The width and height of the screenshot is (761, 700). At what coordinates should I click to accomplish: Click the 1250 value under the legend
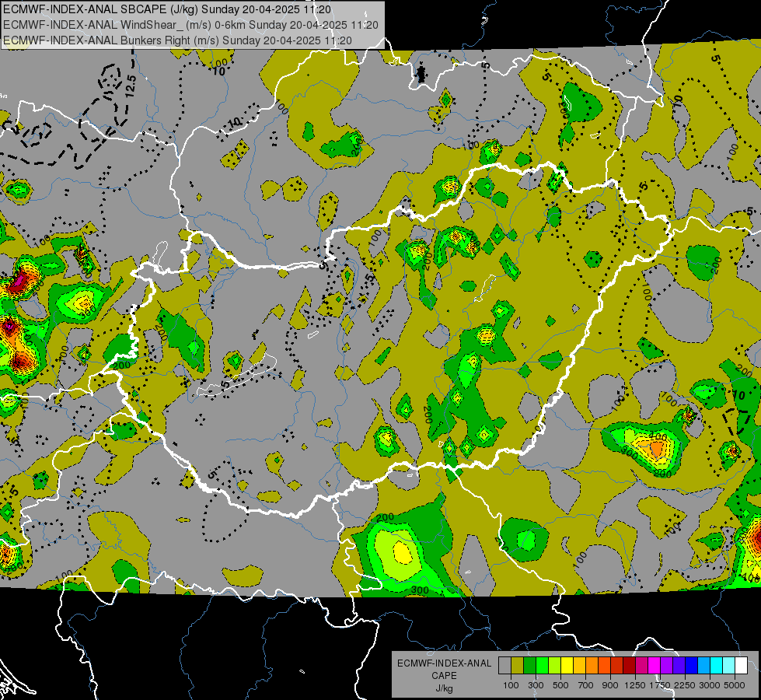[x=635, y=685]
